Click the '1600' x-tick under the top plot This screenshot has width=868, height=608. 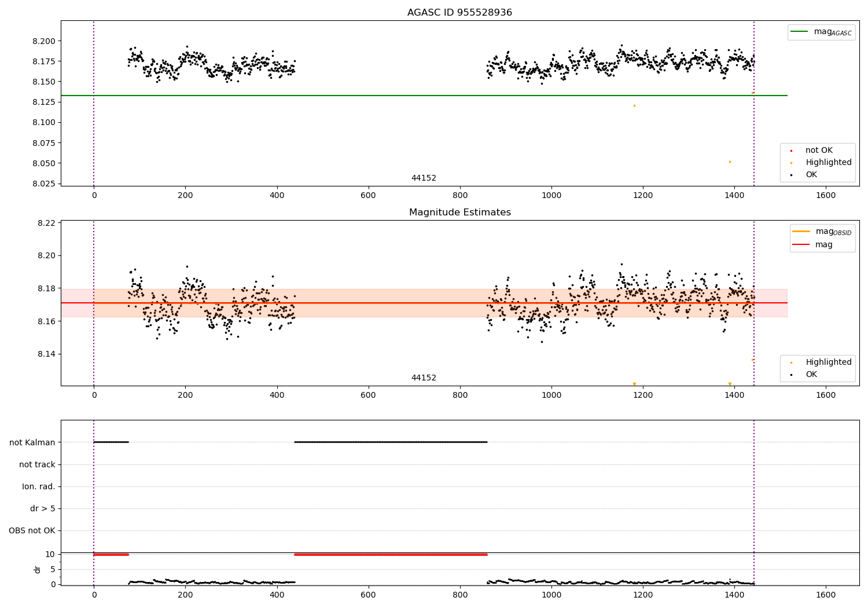(x=826, y=195)
